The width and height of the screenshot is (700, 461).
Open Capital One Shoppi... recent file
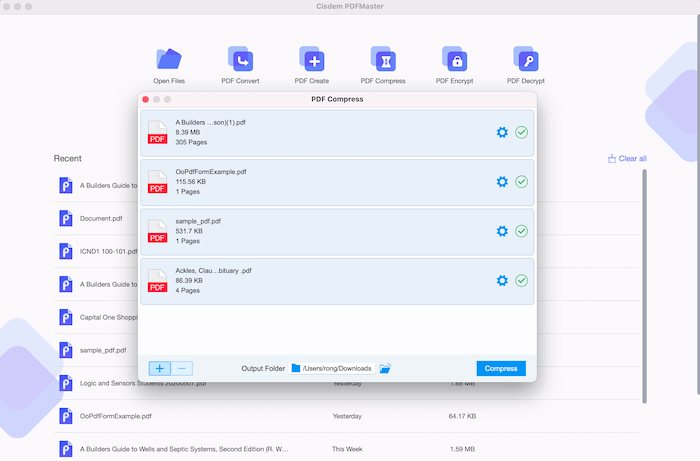pos(108,317)
